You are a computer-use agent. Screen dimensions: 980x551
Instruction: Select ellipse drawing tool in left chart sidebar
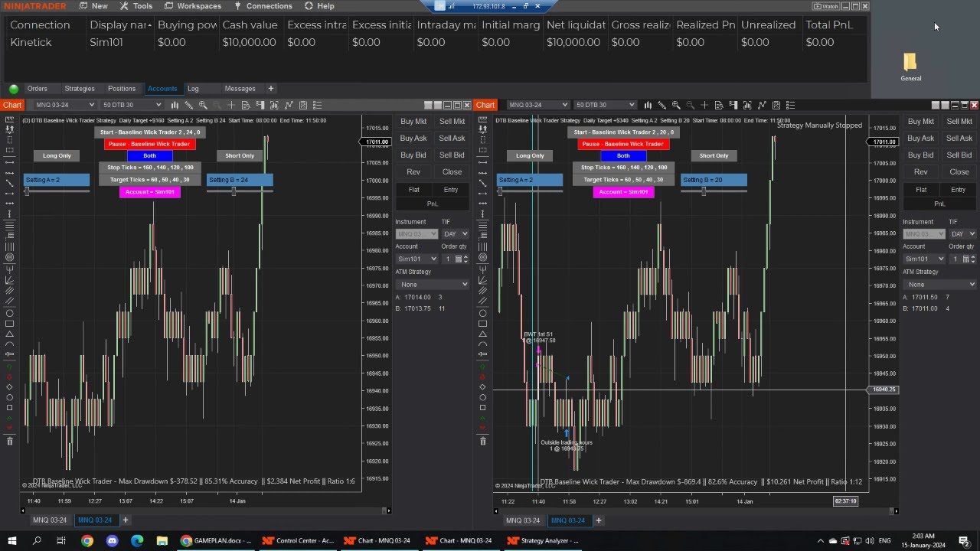(9, 312)
